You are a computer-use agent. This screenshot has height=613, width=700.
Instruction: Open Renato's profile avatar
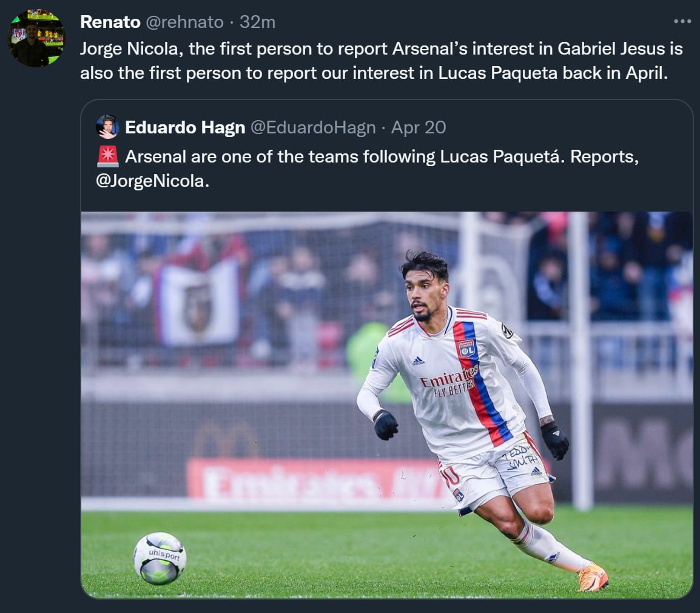click(x=36, y=38)
